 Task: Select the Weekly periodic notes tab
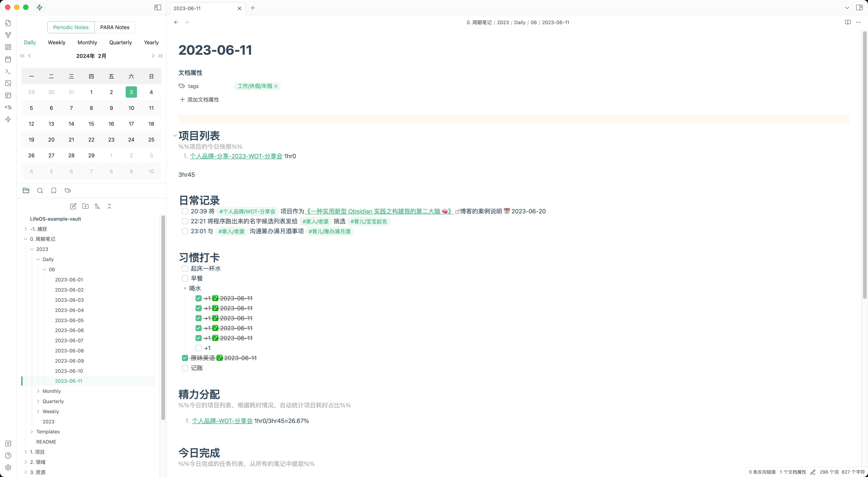point(57,43)
